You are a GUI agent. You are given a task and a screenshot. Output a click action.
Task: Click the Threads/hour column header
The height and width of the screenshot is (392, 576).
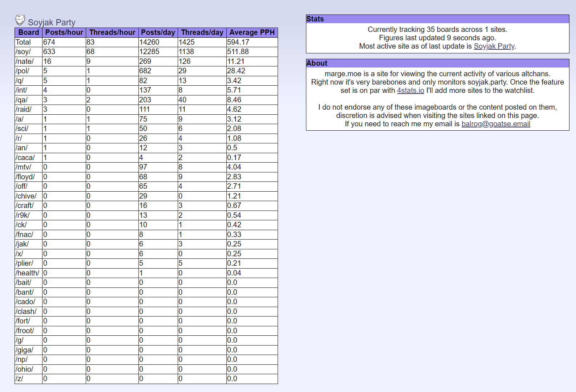(x=112, y=33)
